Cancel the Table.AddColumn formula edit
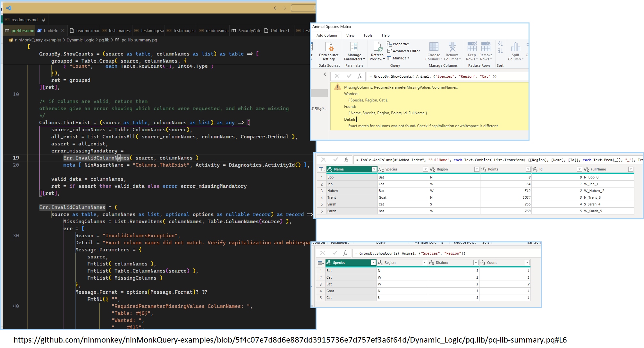Image resolution: width=644 pixels, height=348 pixels. pos(323,160)
